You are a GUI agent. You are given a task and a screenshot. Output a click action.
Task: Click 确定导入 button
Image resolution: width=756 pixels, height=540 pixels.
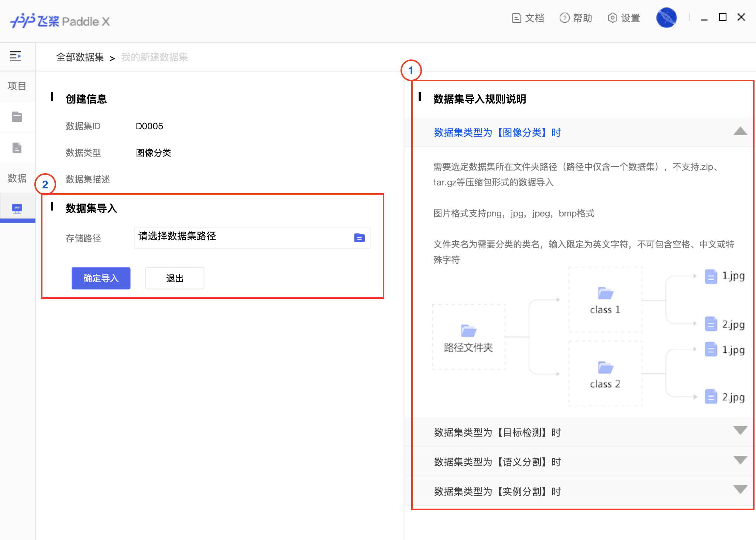coord(101,278)
